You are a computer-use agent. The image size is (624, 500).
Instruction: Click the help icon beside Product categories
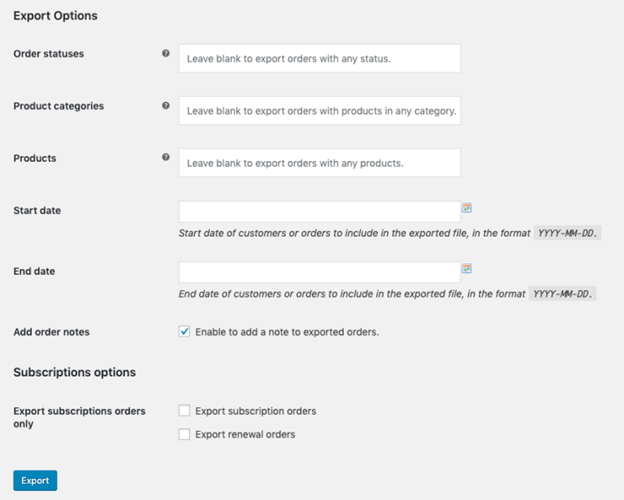pos(166,106)
